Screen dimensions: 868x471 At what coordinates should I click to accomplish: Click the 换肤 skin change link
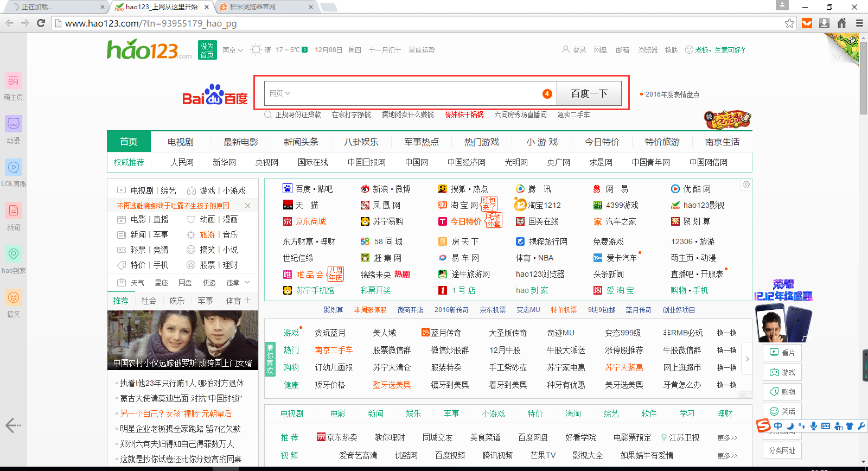(671, 50)
